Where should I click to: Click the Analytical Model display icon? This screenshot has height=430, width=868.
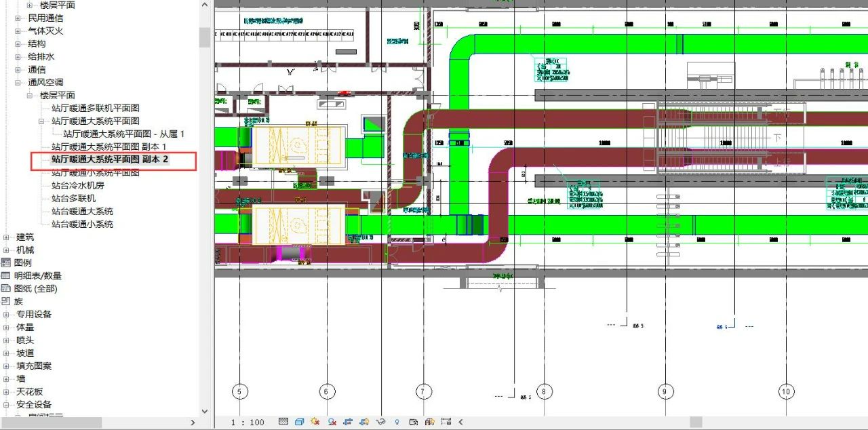click(429, 422)
